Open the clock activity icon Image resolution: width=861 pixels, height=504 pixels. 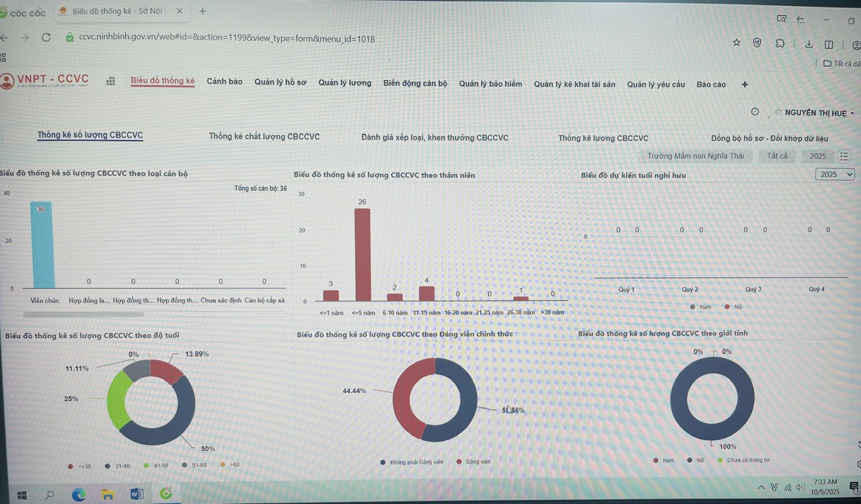coord(755,112)
